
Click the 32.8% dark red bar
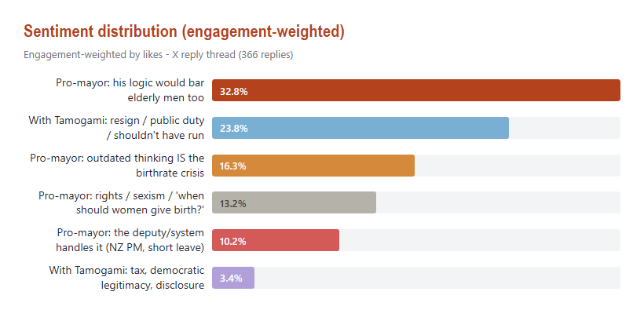[x=416, y=90]
